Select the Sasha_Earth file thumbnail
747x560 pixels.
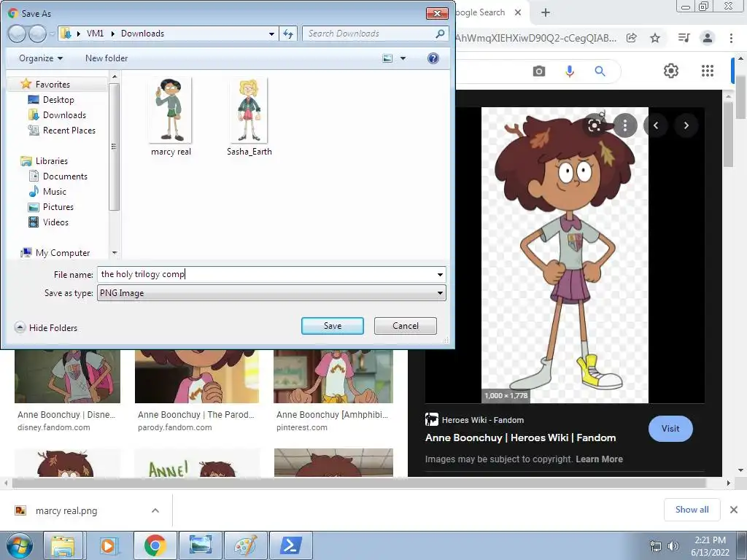coord(249,117)
